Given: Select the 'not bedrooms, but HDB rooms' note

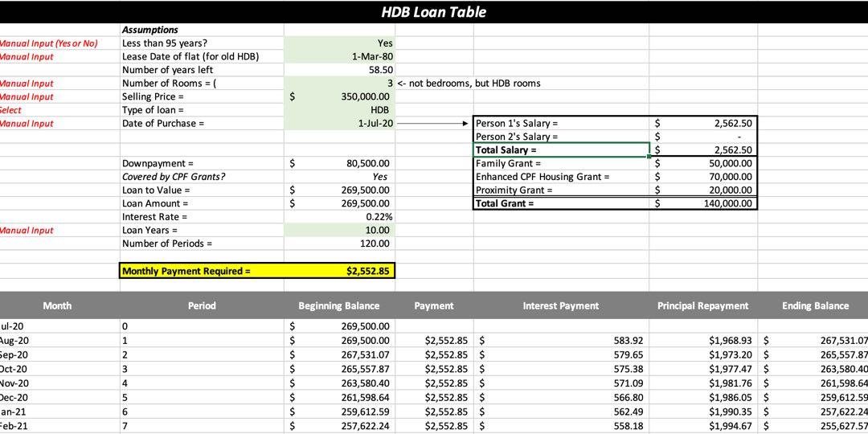Looking at the screenshot, I should point(469,83).
